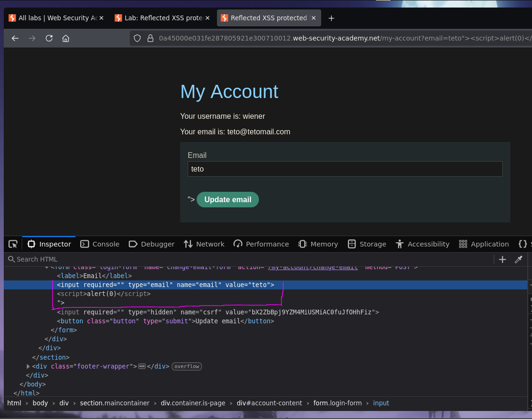Close the All labs tab
The height and width of the screenshot is (419, 532).
[x=101, y=18]
